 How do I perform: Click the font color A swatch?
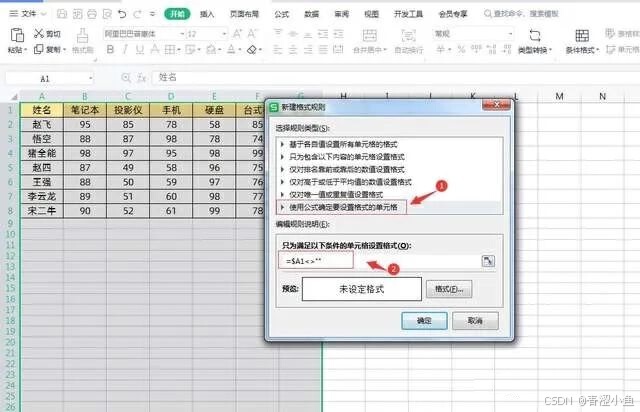point(231,50)
